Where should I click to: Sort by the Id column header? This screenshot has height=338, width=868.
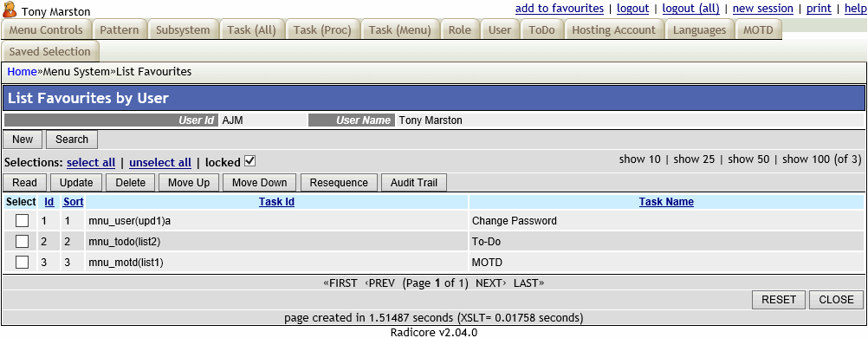(x=49, y=202)
